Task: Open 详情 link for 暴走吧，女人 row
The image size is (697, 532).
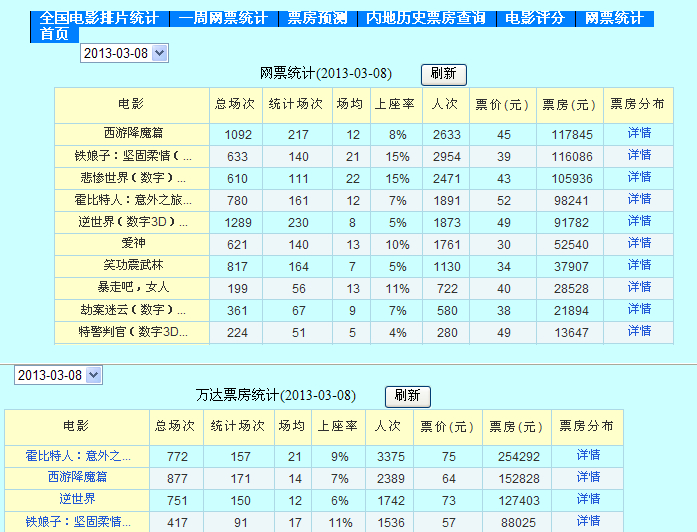Action: tap(639, 287)
